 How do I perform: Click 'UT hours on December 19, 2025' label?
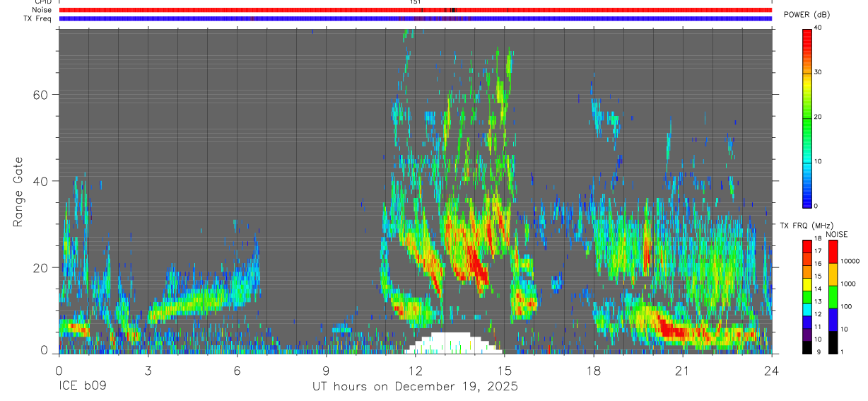point(416,387)
